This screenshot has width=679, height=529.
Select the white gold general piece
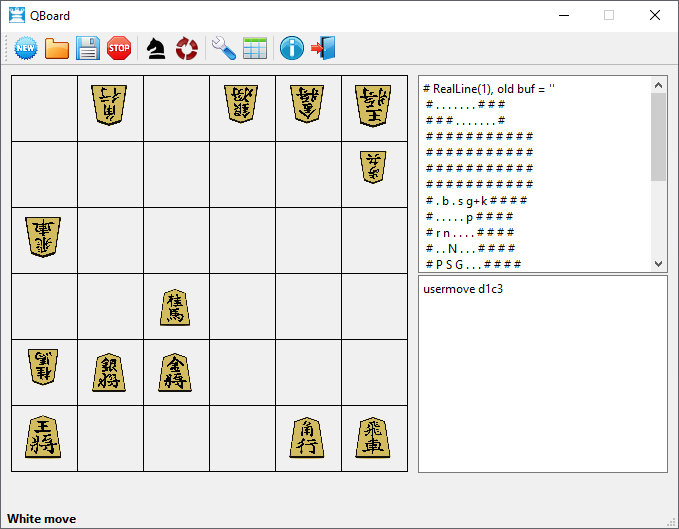175,372
